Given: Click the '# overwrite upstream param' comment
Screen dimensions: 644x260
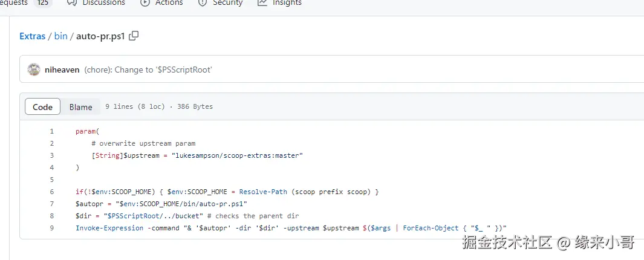Looking at the screenshot, I should click(x=143, y=143).
